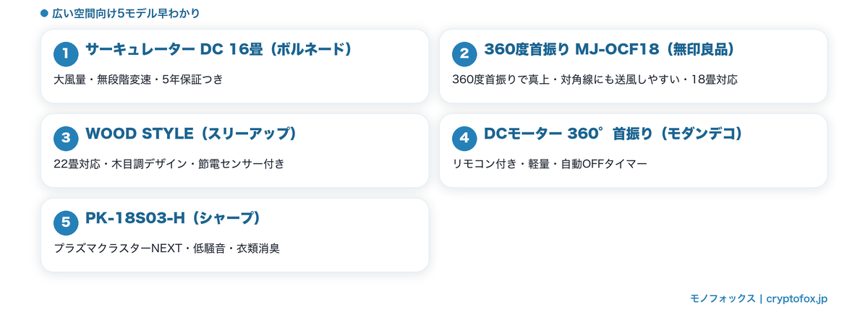Image resolution: width=868 pixels, height=320 pixels.
Task: Click the number 5 circle badge
Action: coord(66,222)
